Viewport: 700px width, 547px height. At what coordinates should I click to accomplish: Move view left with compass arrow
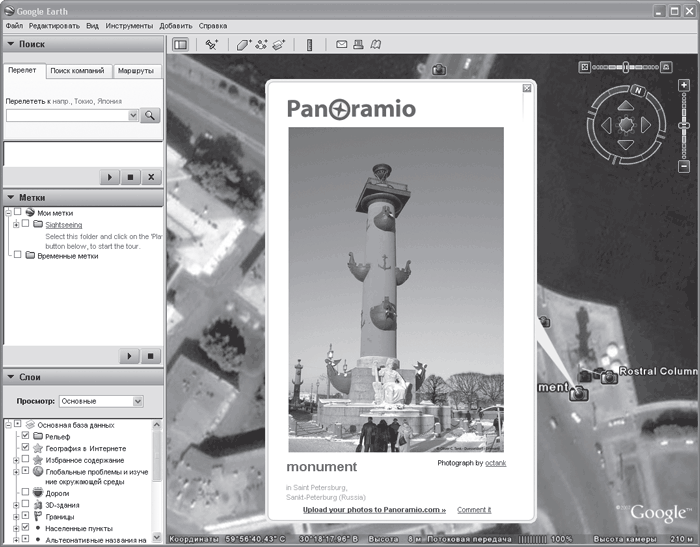(x=606, y=125)
